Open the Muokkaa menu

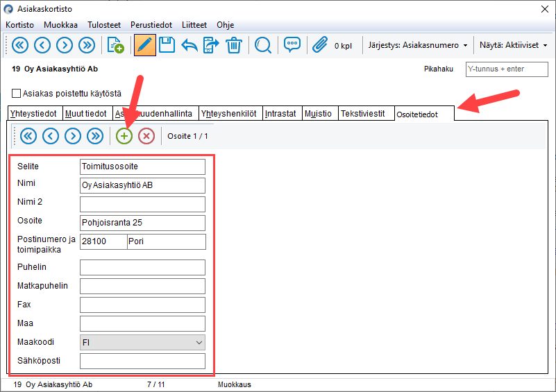click(x=60, y=25)
